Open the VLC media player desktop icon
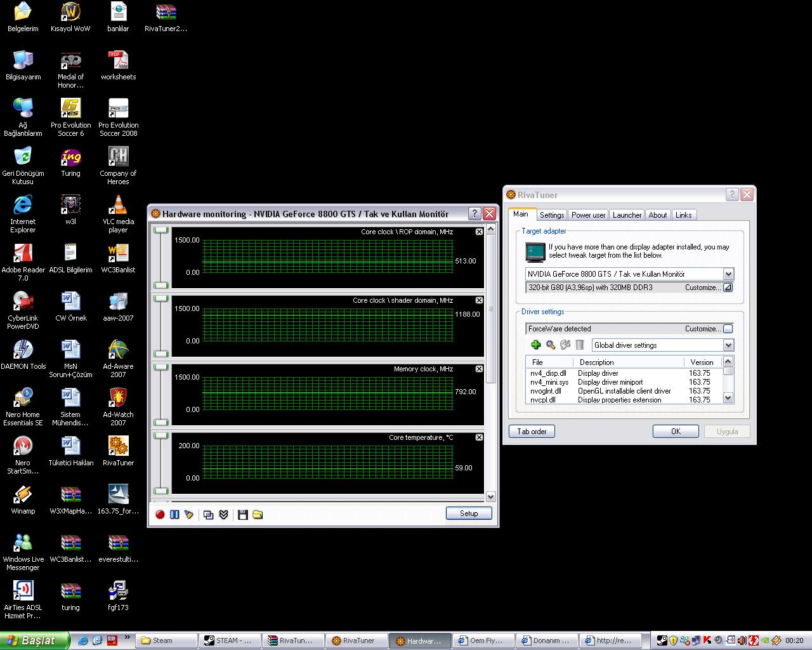812x650 pixels. pos(118,213)
